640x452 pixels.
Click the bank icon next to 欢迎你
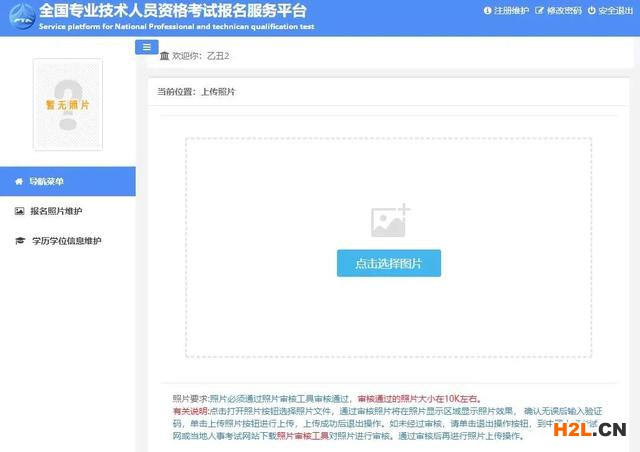(x=164, y=56)
